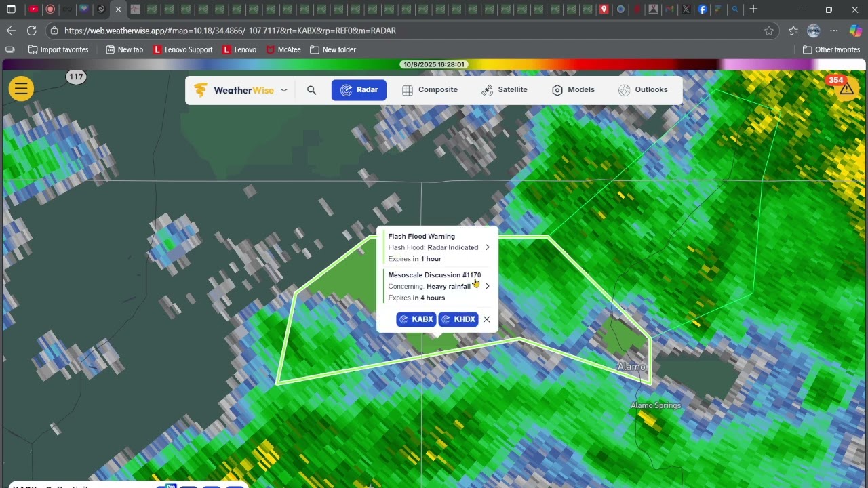Click the route 117 highway marker
The image size is (868, 488).
tap(76, 77)
